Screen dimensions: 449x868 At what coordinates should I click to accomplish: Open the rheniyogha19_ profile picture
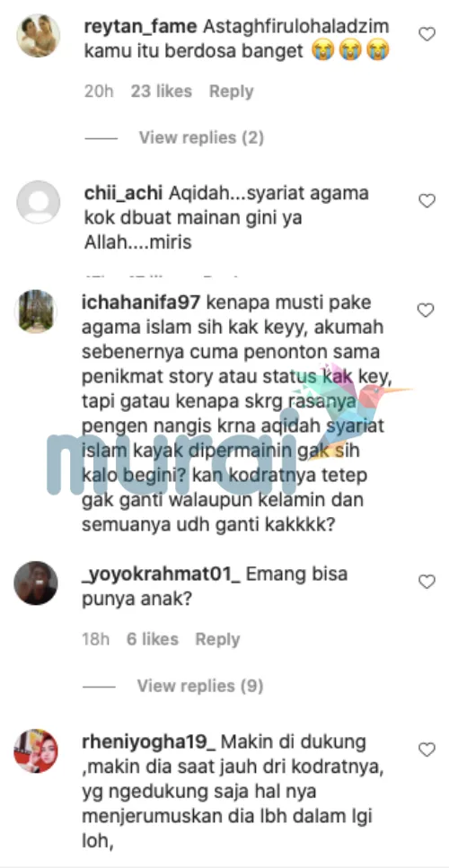[x=36, y=750]
